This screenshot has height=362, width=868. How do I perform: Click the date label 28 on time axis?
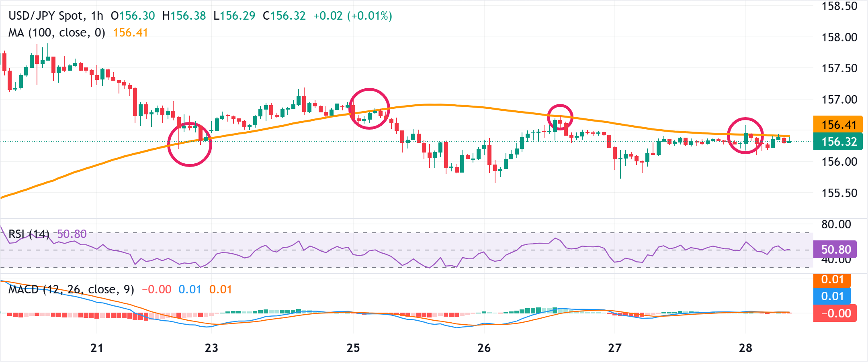[x=745, y=348]
